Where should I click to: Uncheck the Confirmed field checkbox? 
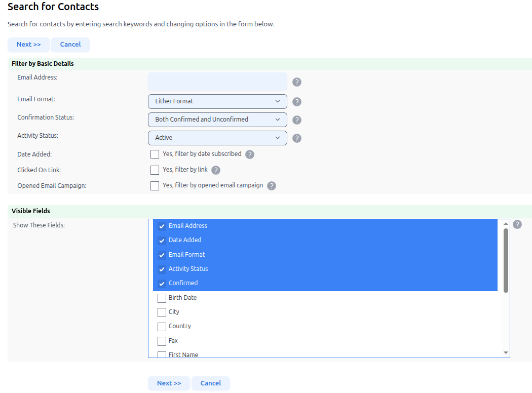click(162, 284)
